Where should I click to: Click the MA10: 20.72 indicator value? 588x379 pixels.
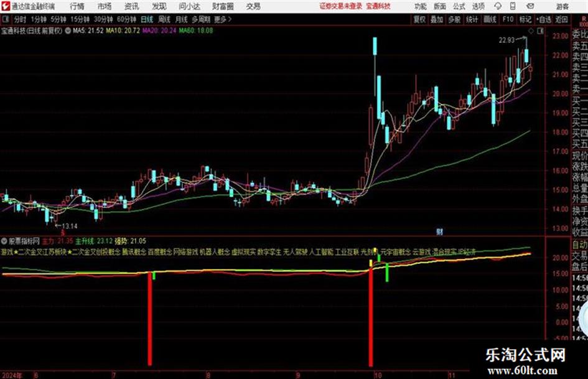point(123,30)
